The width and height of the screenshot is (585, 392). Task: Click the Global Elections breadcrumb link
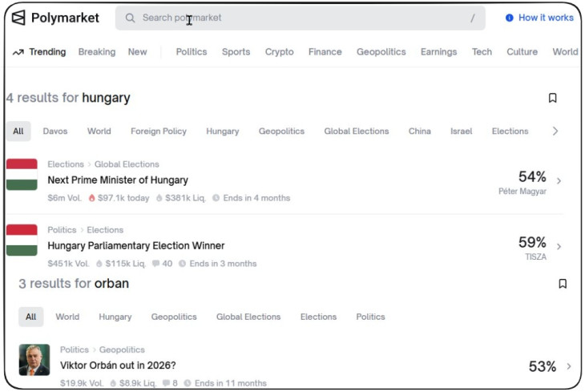point(127,164)
